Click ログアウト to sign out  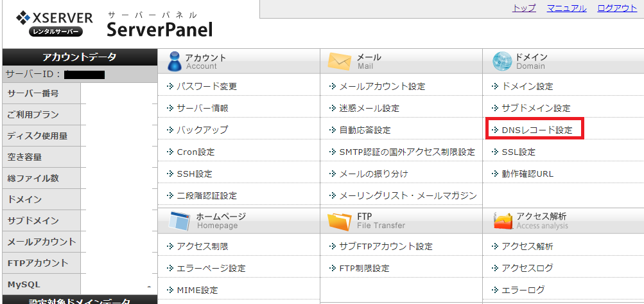click(617, 8)
